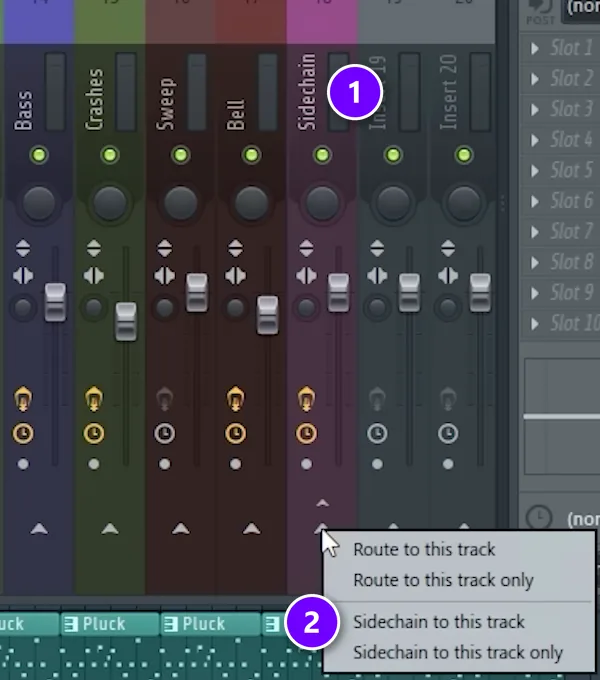
Task: Click the effects slots icon on Sidechain
Action: click(306, 399)
